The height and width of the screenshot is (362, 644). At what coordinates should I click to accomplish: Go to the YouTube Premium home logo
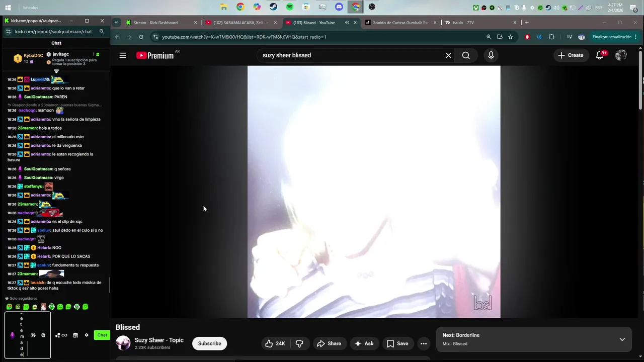tap(155, 55)
